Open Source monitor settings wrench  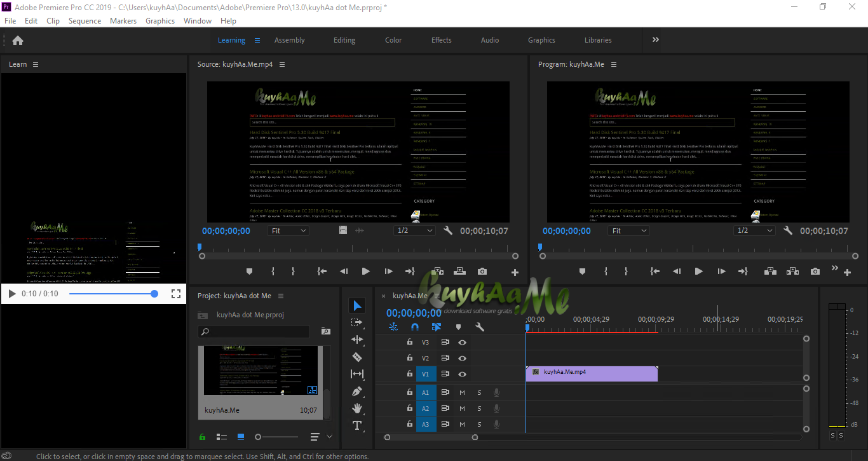[448, 231]
